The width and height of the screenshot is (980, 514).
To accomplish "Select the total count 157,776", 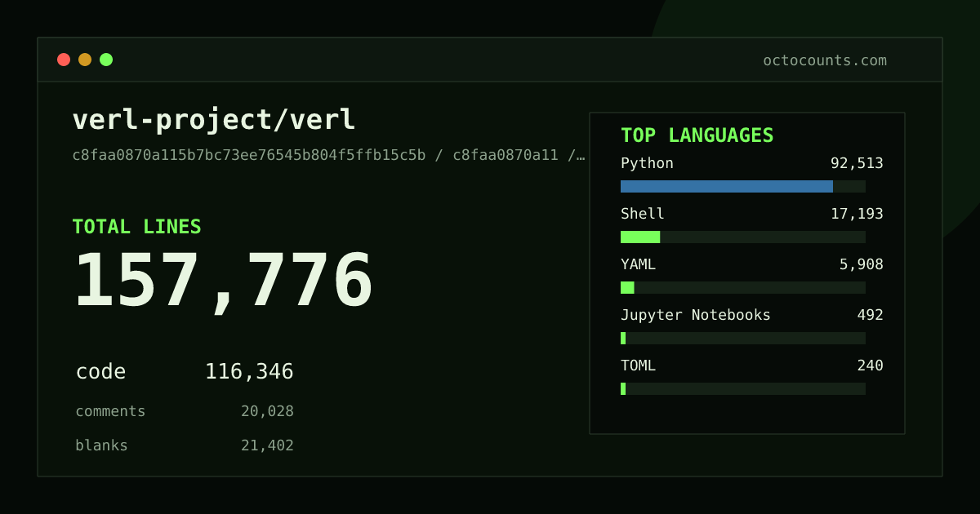I will pyautogui.click(x=224, y=281).
